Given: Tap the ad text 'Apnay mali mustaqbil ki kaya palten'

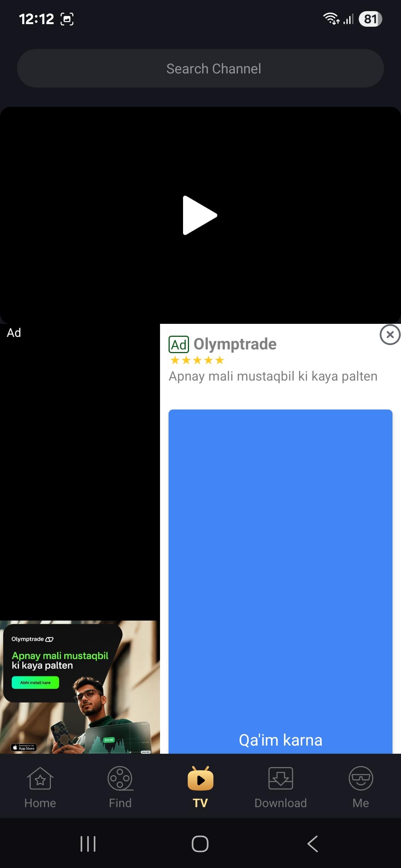Looking at the screenshot, I should [273, 376].
